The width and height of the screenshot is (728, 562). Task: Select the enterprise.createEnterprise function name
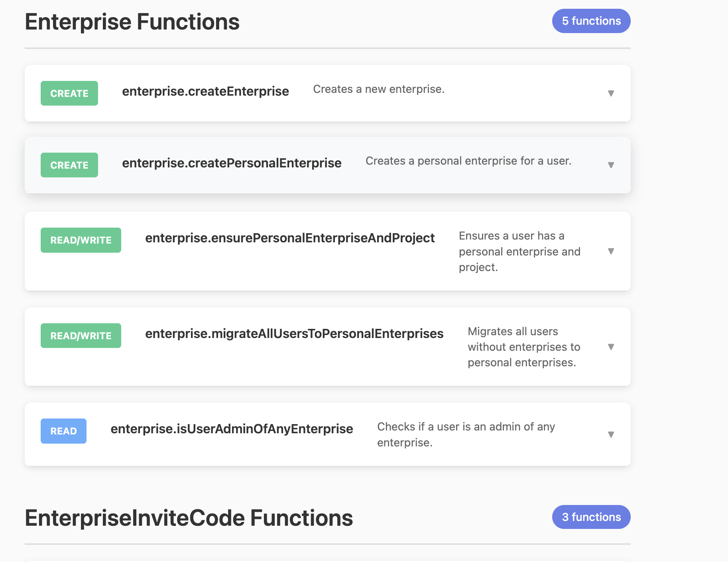205,91
